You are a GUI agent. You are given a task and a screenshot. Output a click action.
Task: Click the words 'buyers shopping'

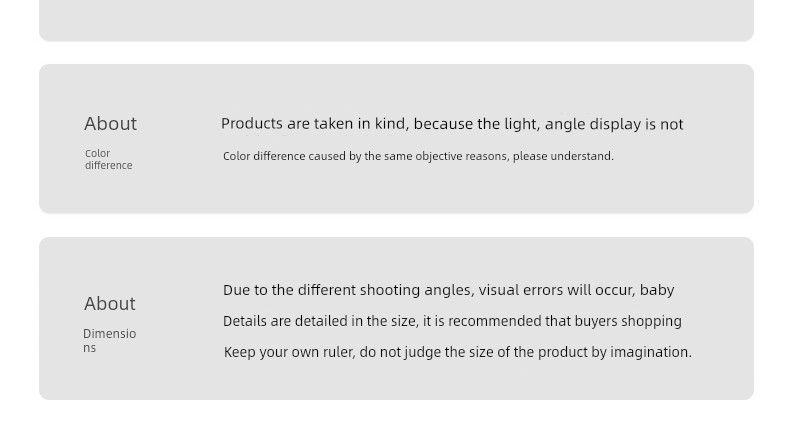click(x=628, y=321)
